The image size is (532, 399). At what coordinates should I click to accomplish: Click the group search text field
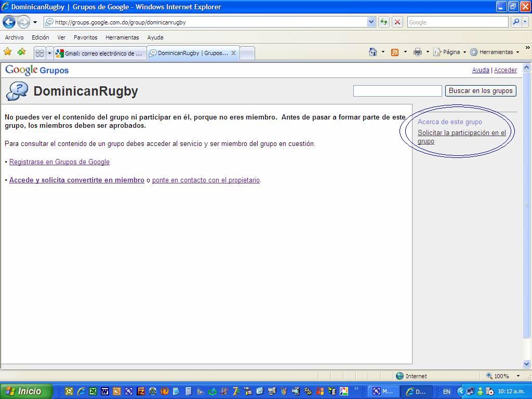coord(397,91)
